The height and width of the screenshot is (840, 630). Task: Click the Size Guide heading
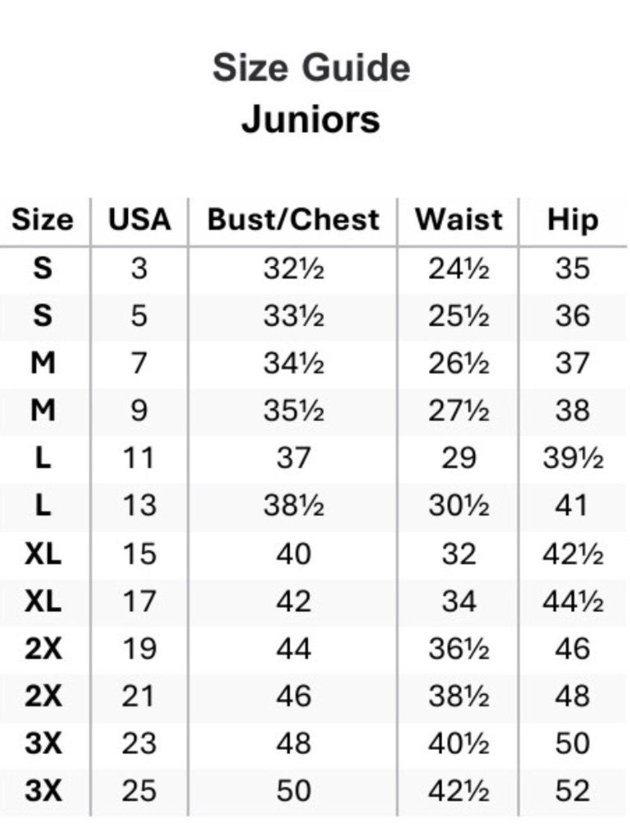(x=311, y=68)
